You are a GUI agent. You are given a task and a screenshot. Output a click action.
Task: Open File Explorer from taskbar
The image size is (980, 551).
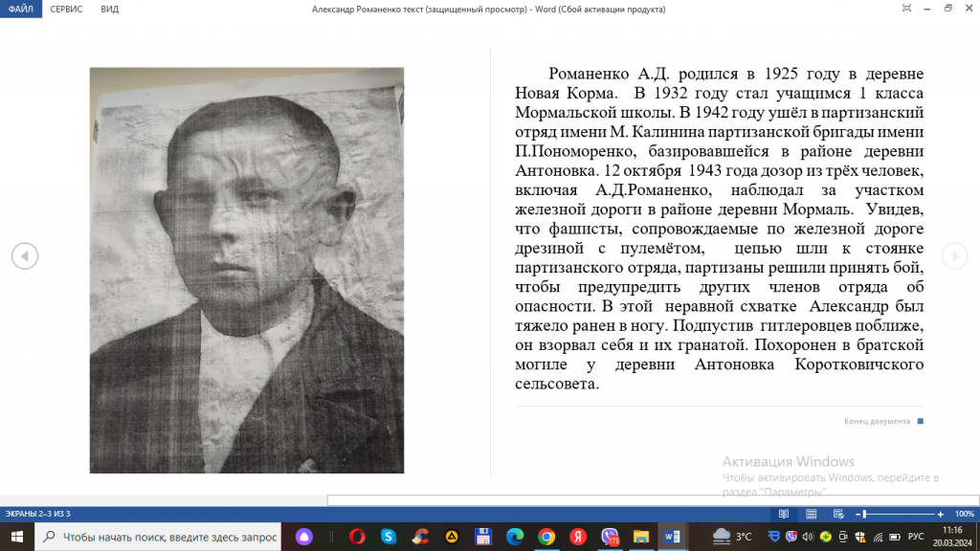tap(641, 537)
